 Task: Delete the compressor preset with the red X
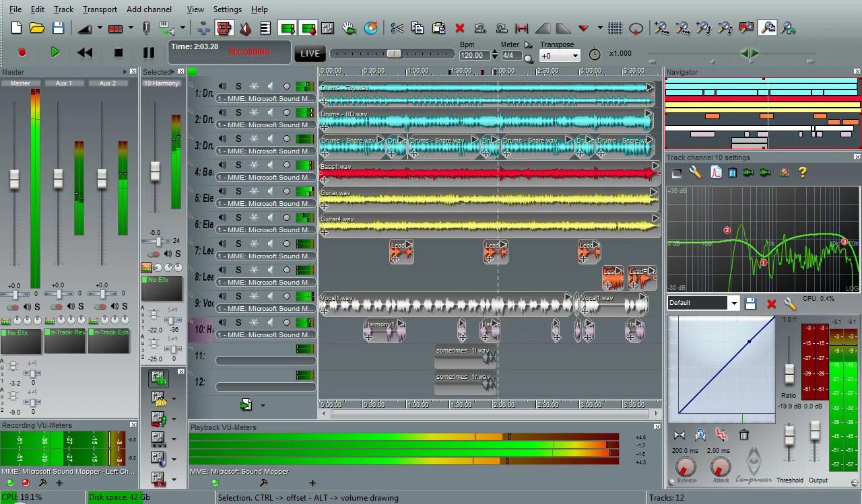(x=772, y=304)
